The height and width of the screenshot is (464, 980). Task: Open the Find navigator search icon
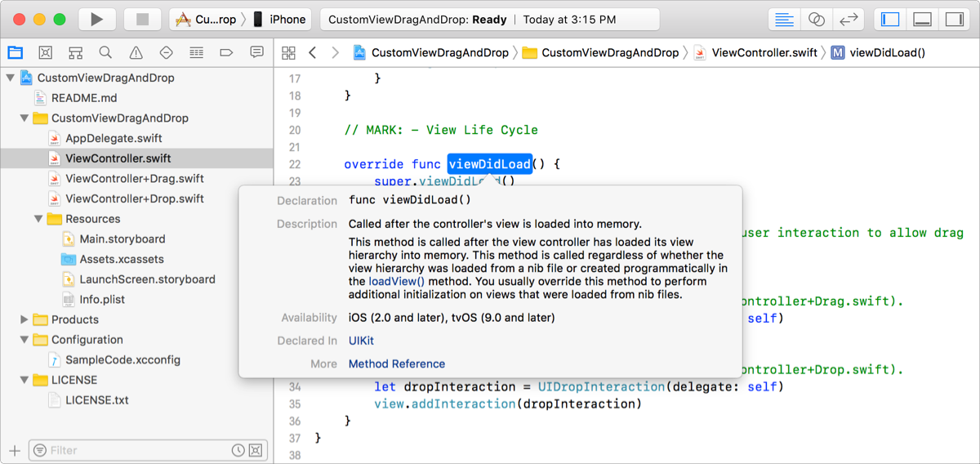[x=105, y=52]
